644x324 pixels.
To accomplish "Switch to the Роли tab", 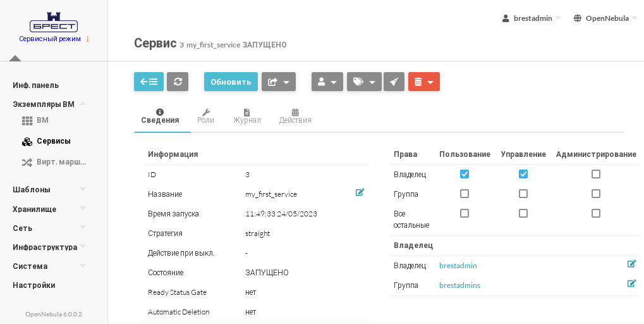I will pos(205,116).
